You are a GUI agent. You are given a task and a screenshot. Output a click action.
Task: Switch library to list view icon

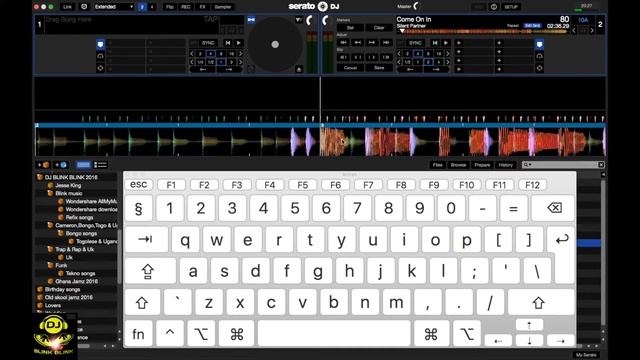point(100,165)
